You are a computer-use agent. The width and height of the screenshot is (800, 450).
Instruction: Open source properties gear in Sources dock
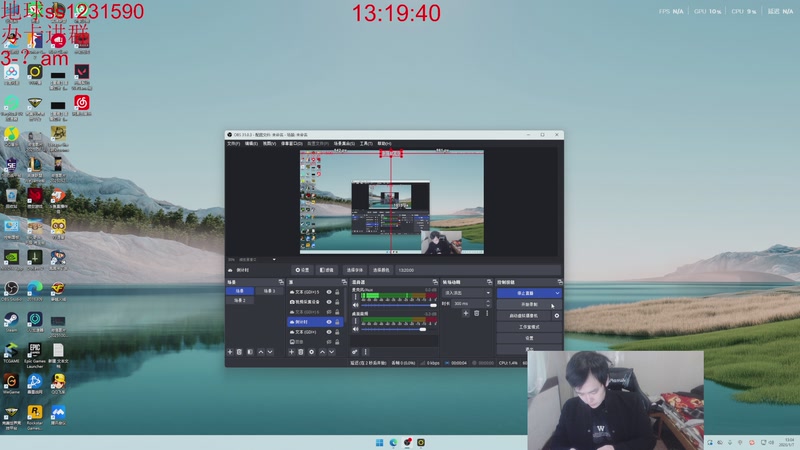point(311,352)
